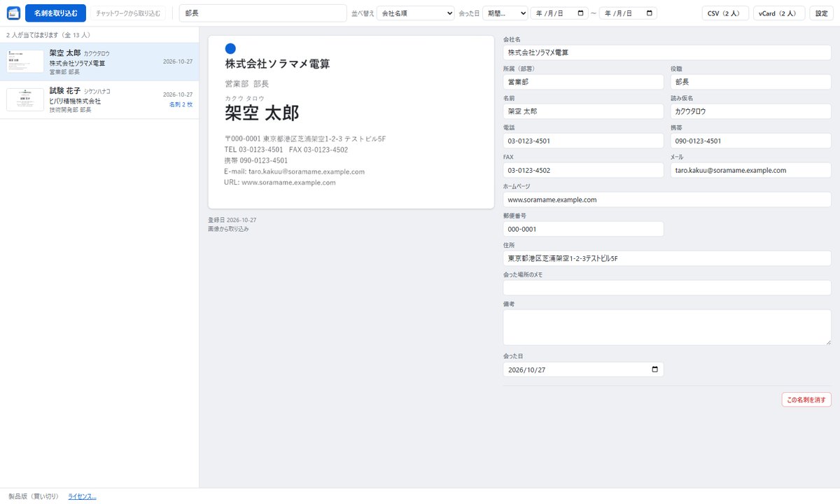Delete card with この名刺を消す button
840x504 pixels.
click(x=806, y=400)
